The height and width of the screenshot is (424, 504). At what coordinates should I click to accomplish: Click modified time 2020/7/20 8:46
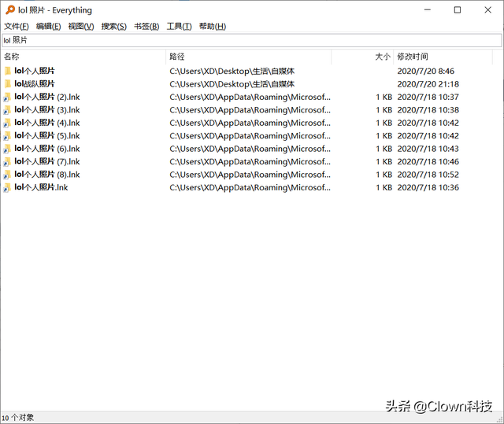[x=425, y=71]
